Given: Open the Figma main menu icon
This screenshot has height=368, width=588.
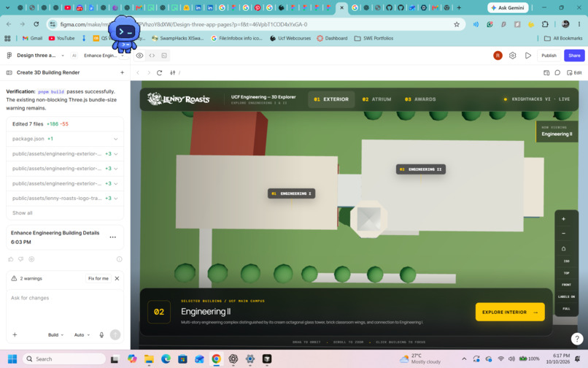Looking at the screenshot, I should coord(9,55).
